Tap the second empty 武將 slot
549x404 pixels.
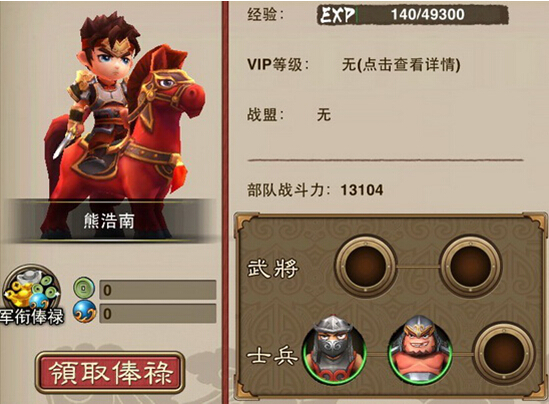(471, 266)
